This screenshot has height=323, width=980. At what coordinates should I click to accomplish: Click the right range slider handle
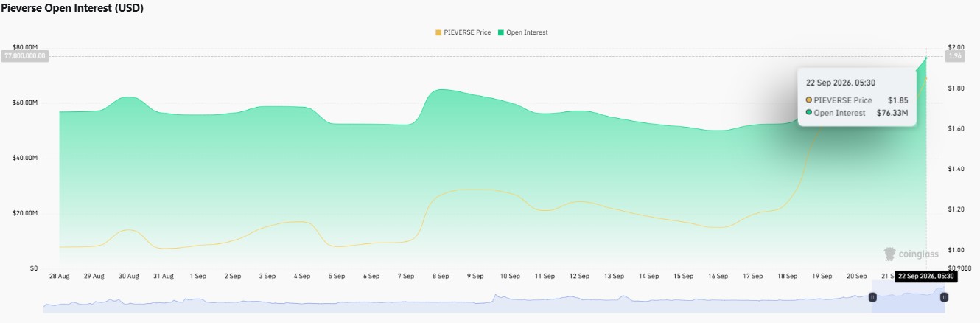944,297
